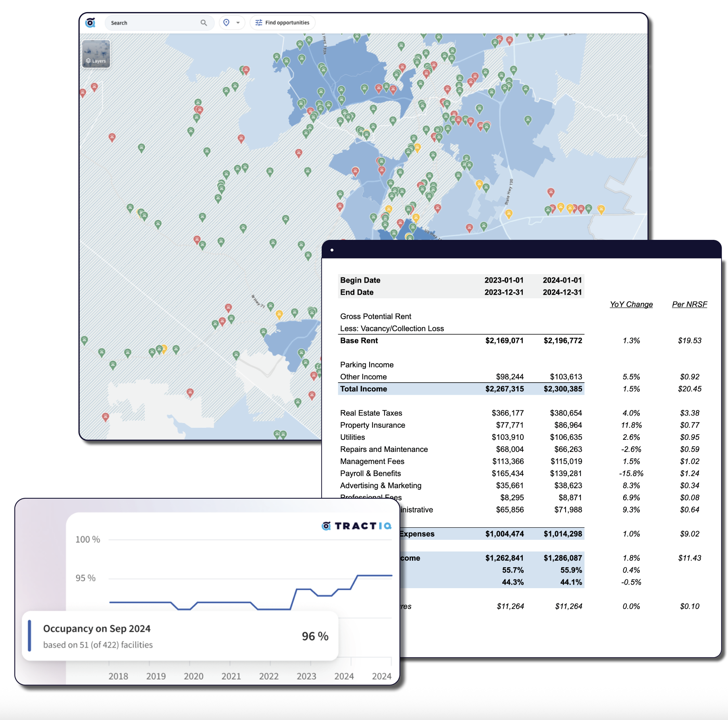Click the TractIQ logo above occupancy chart
Image resolution: width=728 pixels, height=720 pixels.
point(357,526)
